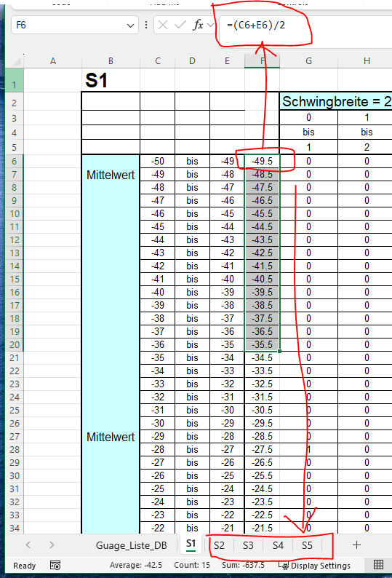This screenshot has width=392, height=578.
Task: Select cell G28 containing 1
Action: point(309,449)
